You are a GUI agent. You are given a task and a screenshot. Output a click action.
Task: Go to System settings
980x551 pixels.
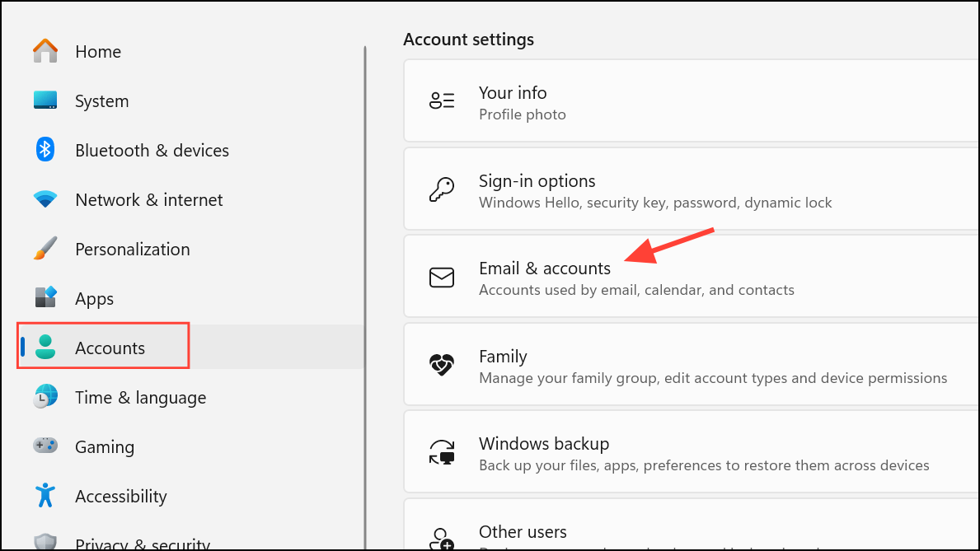pyautogui.click(x=190, y=100)
